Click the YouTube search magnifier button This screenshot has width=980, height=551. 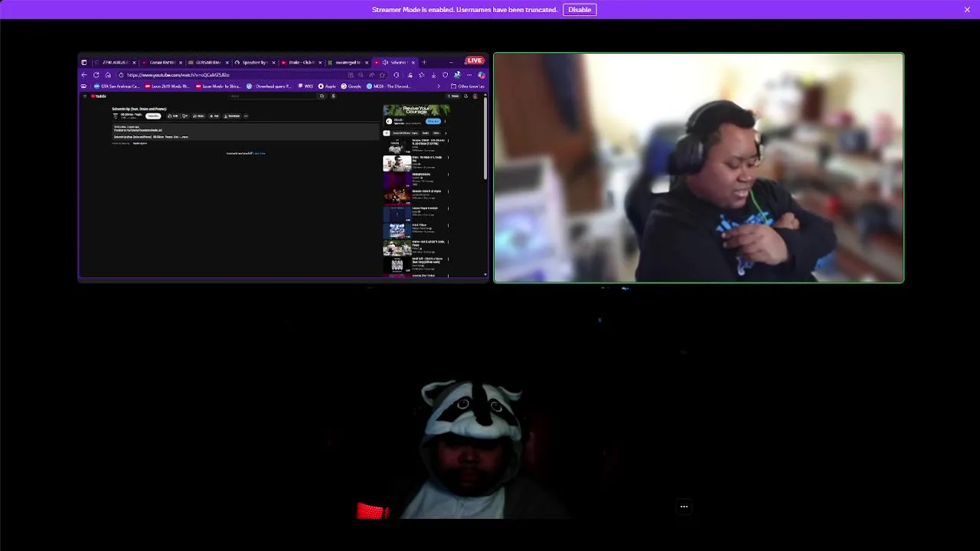(322, 96)
